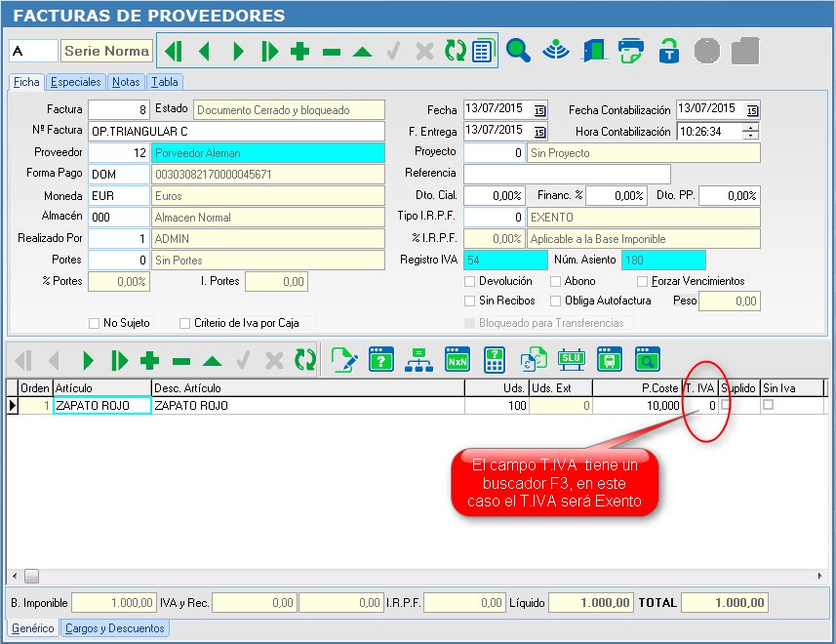
Task: Select the ZAPATO ROJO article cell
Action: click(x=102, y=406)
